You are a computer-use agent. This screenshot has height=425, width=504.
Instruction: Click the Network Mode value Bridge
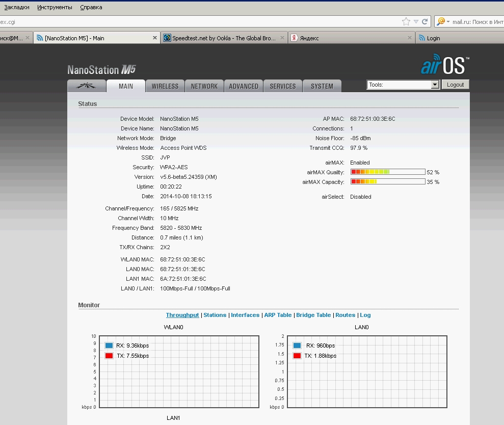tap(168, 138)
